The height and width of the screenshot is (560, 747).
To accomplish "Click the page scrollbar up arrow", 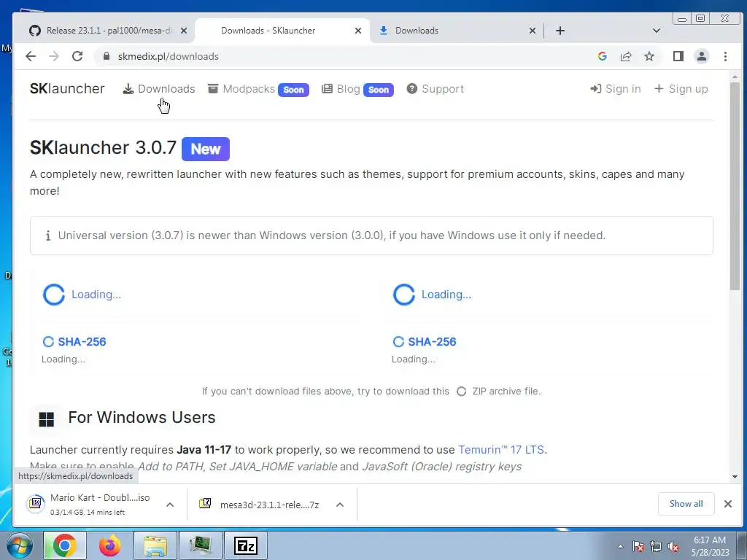I will (735, 76).
